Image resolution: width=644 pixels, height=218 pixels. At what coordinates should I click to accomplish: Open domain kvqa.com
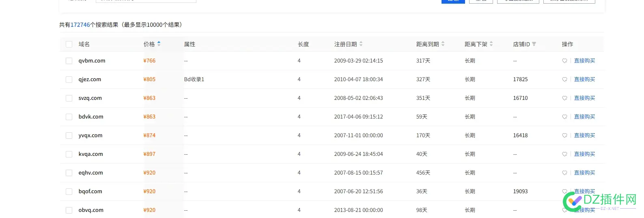click(x=90, y=154)
